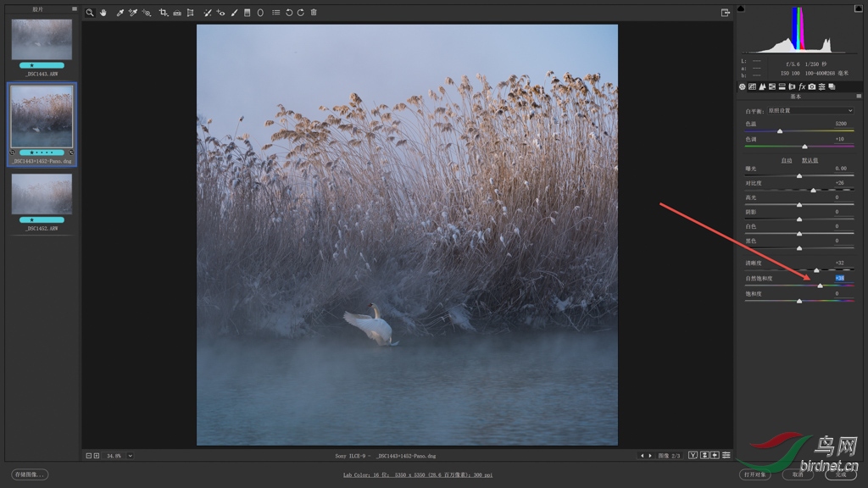Select the _DSC1443.ARW filmstrip thumbnail

42,40
